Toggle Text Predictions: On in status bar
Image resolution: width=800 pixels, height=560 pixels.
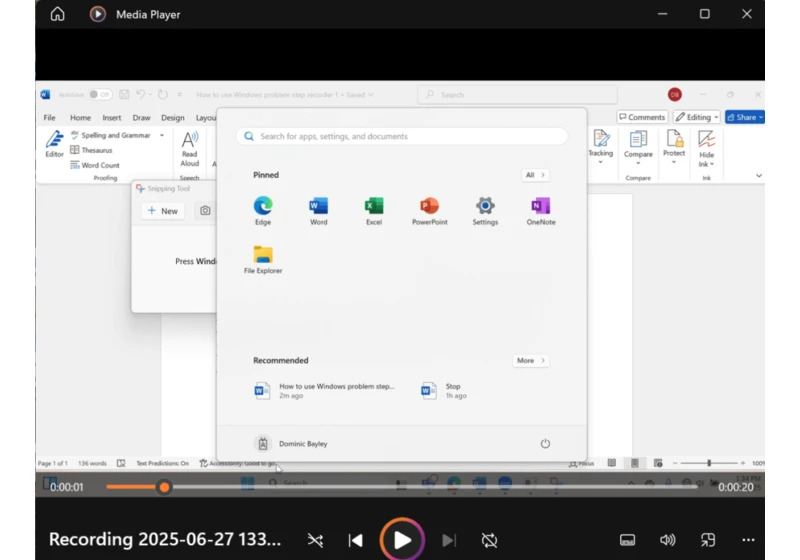pos(162,463)
